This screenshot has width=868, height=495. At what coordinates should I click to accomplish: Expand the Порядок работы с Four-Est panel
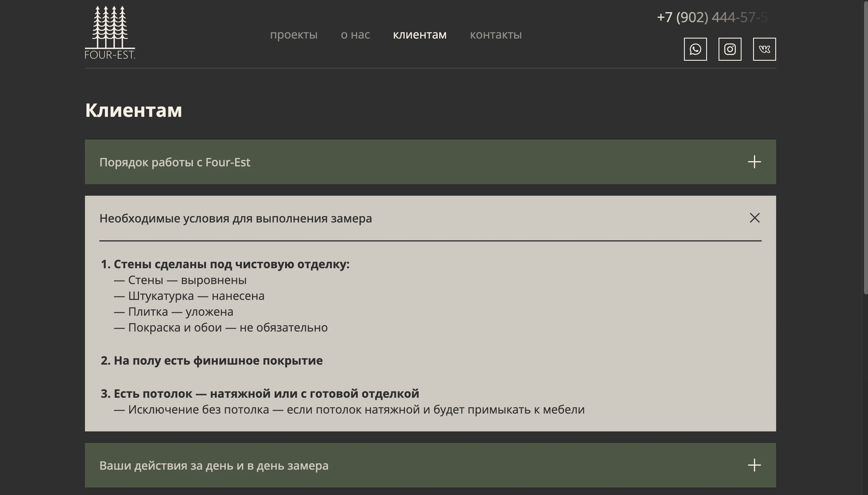[430, 162]
